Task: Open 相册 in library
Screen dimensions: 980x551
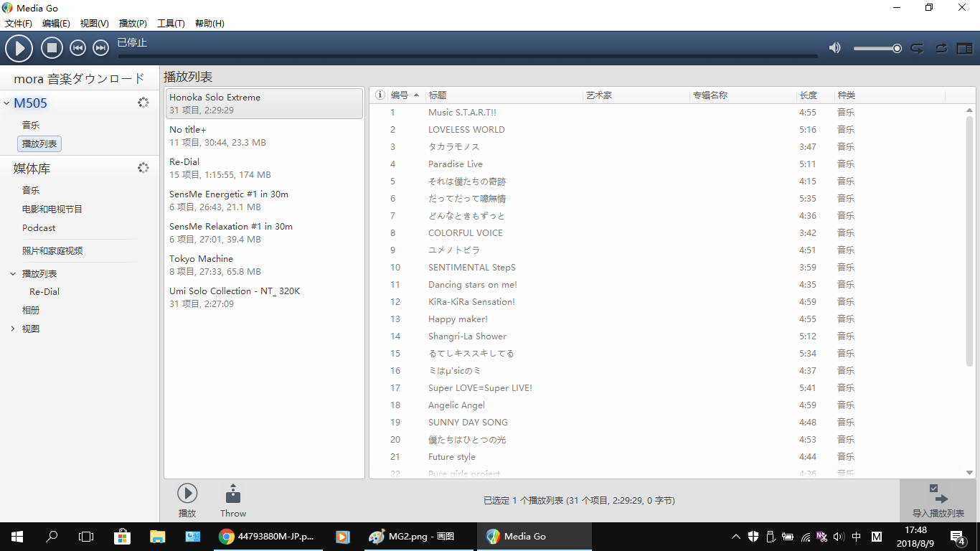Action: 31,310
